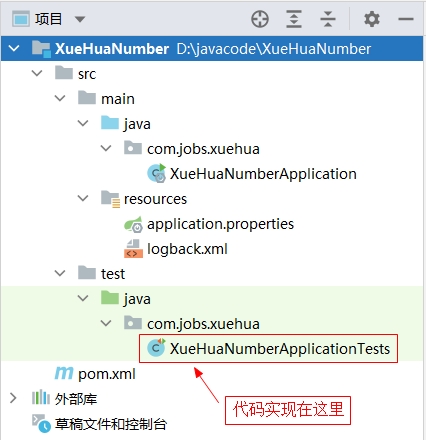Collapse the XueHuaNumber project root
The height and width of the screenshot is (440, 426).
[14, 49]
